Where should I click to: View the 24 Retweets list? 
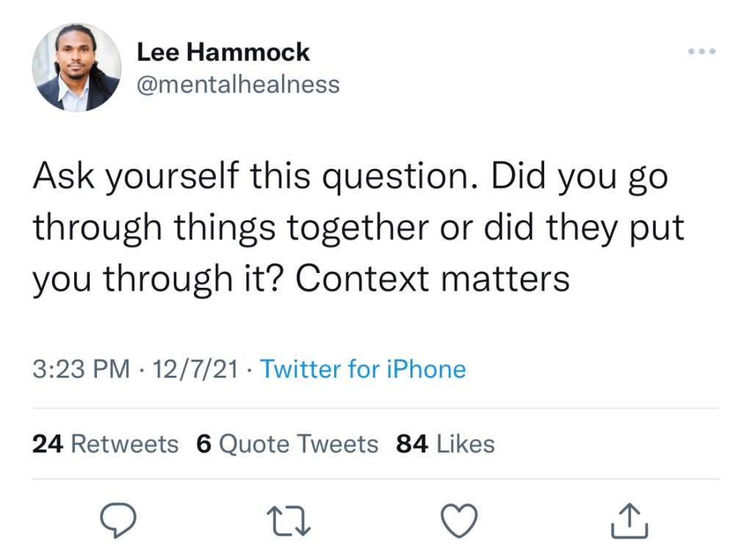(105, 444)
